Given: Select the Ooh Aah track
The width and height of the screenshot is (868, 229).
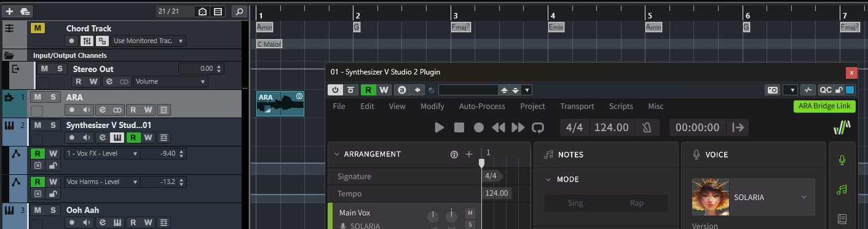Looking at the screenshot, I should (82, 210).
